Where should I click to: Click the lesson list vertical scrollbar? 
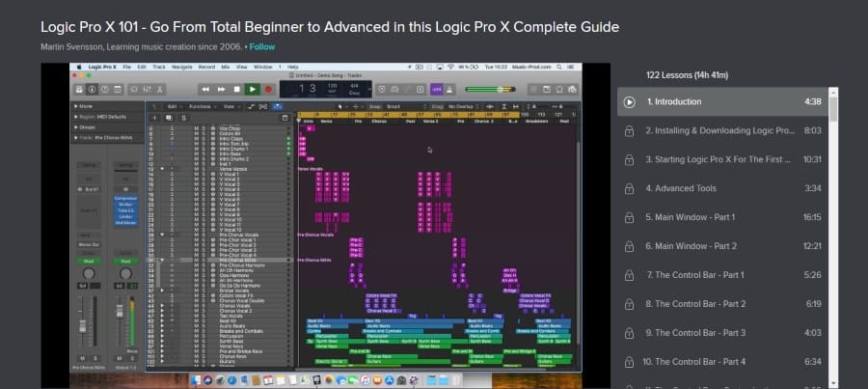click(x=833, y=237)
